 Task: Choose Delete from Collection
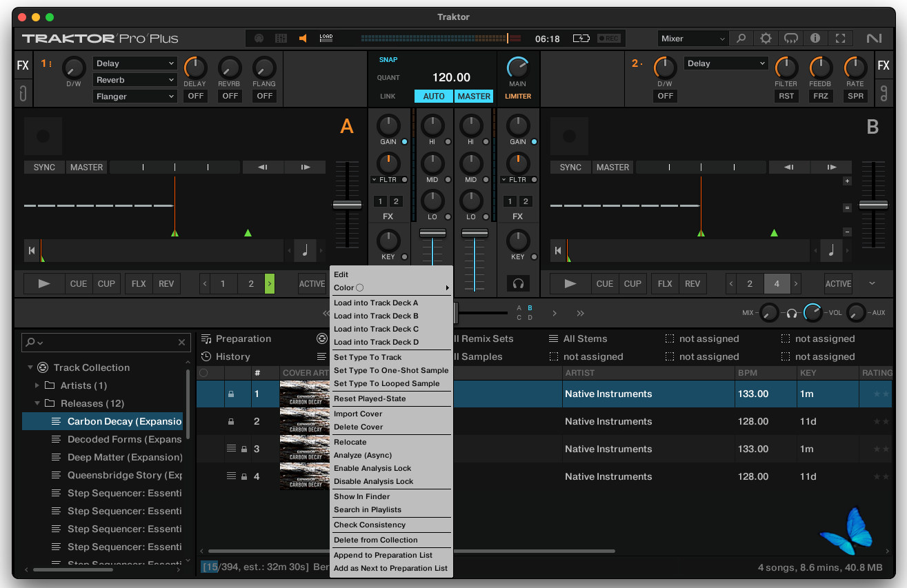[391, 540]
